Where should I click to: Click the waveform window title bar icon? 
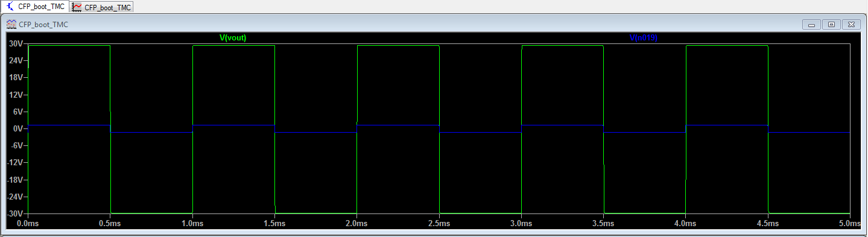point(11,25)
